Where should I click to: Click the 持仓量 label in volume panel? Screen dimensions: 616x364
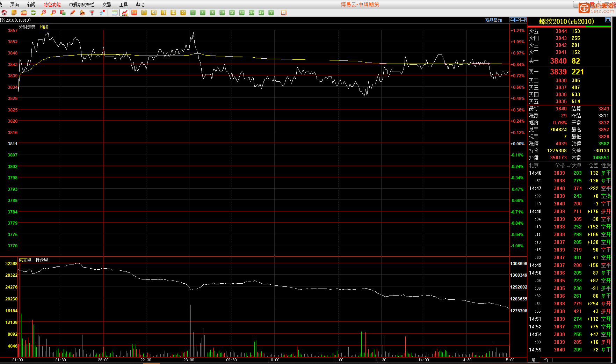point(42,260)
